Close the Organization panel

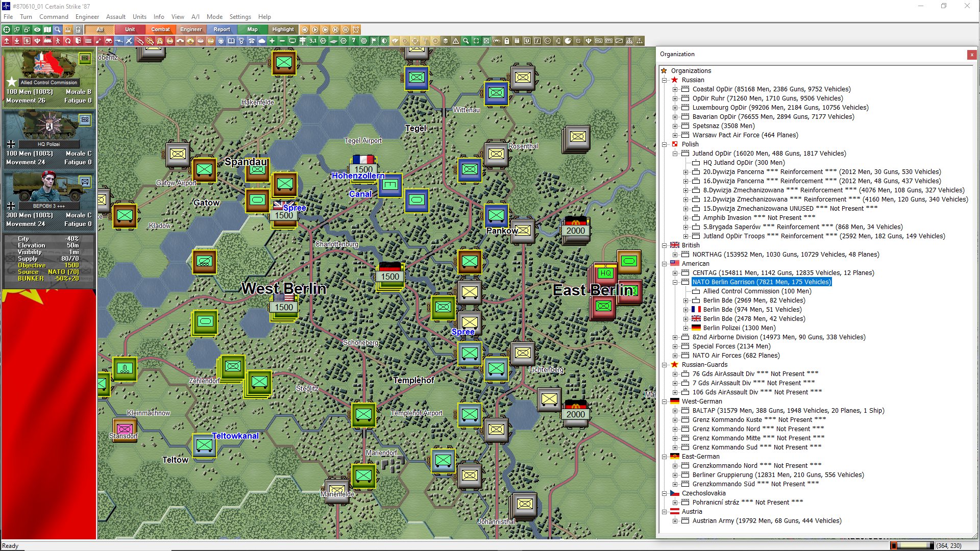[x=971, y=55]
